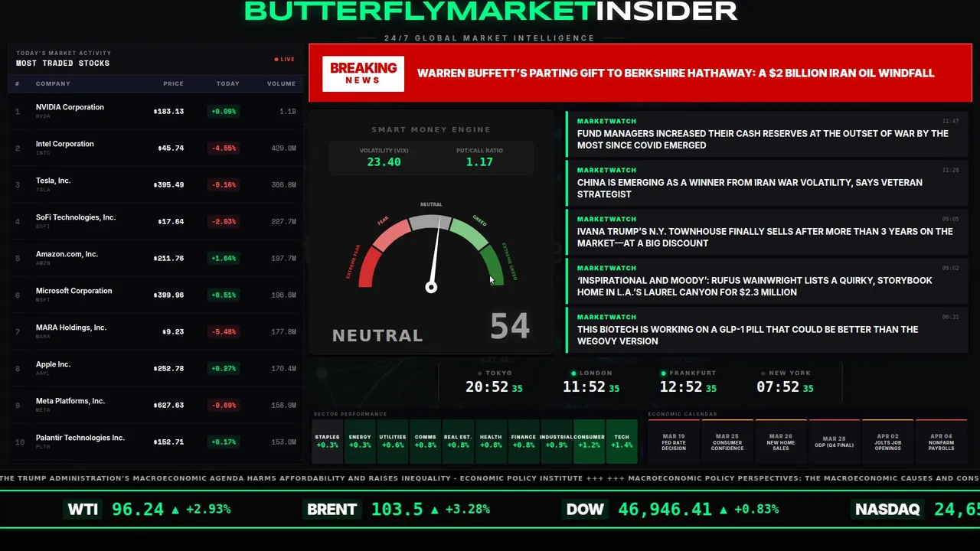
Task: Open MAR 19 Fed Rate Decision event
Action: (674, 442)
